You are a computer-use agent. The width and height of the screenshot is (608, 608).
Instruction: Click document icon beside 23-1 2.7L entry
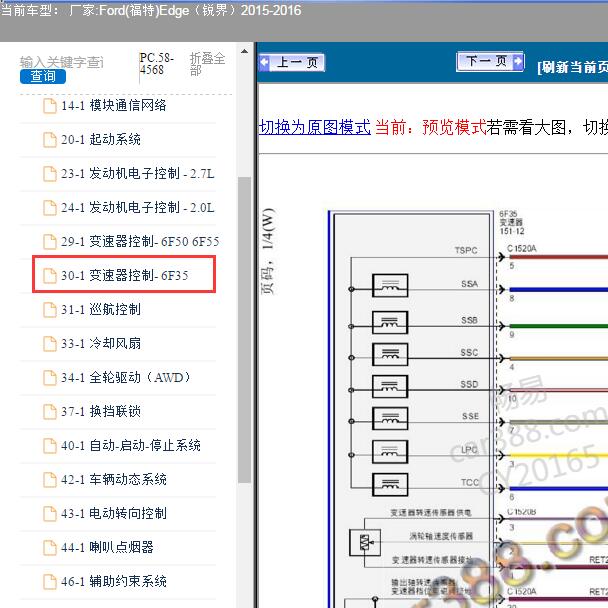[50, 174]
